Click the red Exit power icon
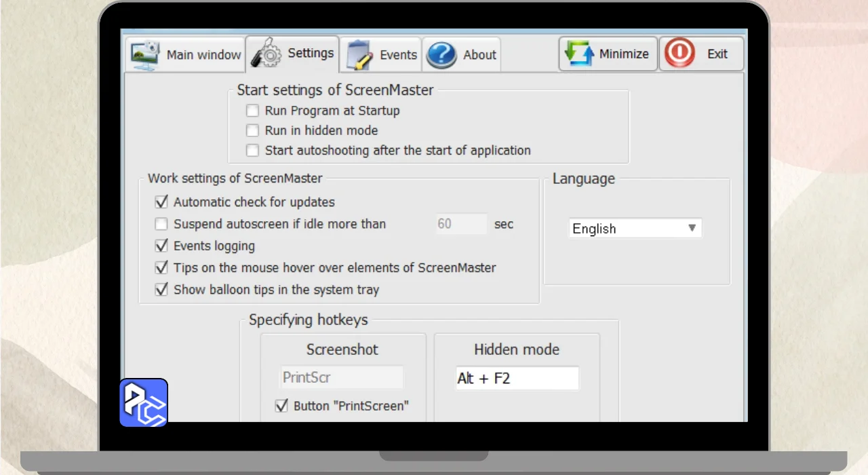The width and height of the screenshot is (868, 475). point(680,54)
